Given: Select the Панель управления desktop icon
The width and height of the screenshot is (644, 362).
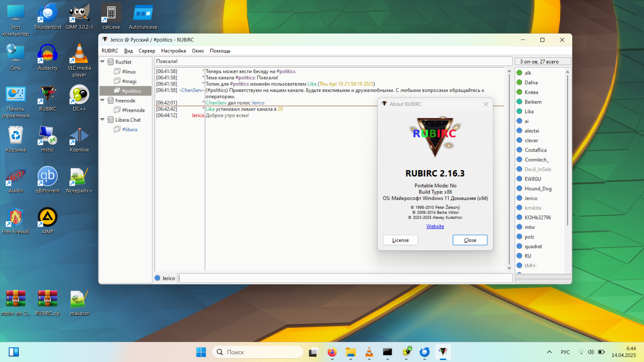Looking at the screenshot, I should [x=15, y=102].
